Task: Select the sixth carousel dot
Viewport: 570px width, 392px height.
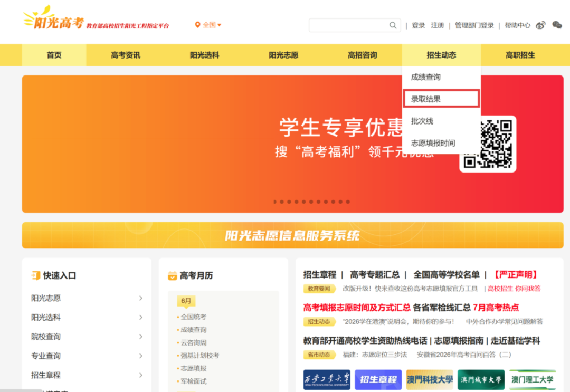Action: tap(311, 202)
